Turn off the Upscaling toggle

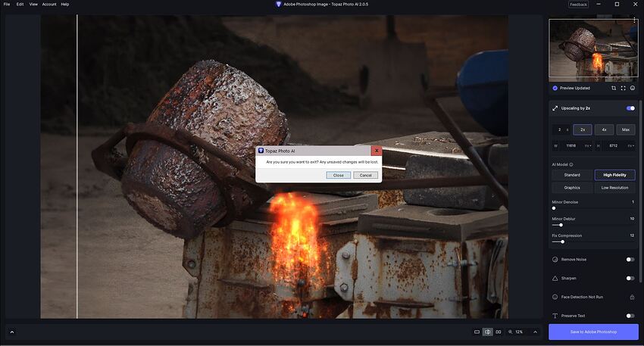pos(630,108)
